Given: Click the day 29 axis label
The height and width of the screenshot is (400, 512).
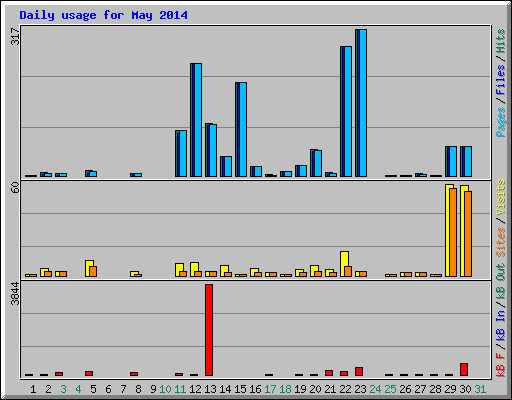Looking at the screenshot, I should (450, 389).
